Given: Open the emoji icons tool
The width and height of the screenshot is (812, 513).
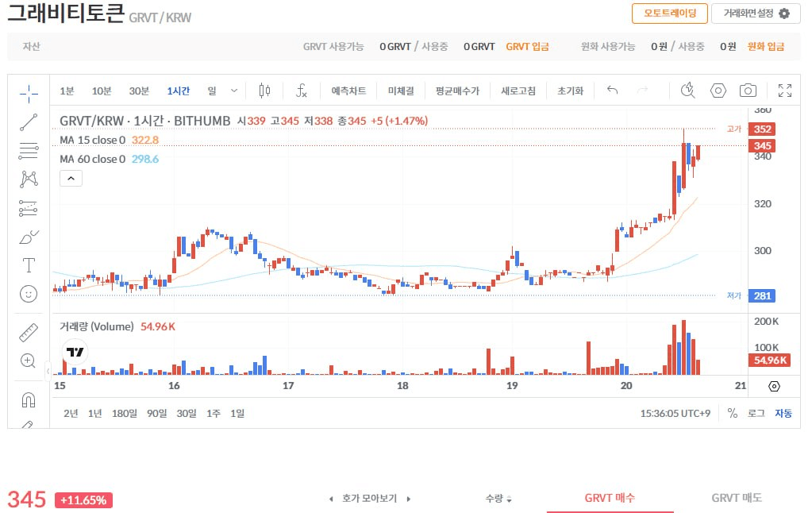Looking at the screenshot, I should (29, 294).
